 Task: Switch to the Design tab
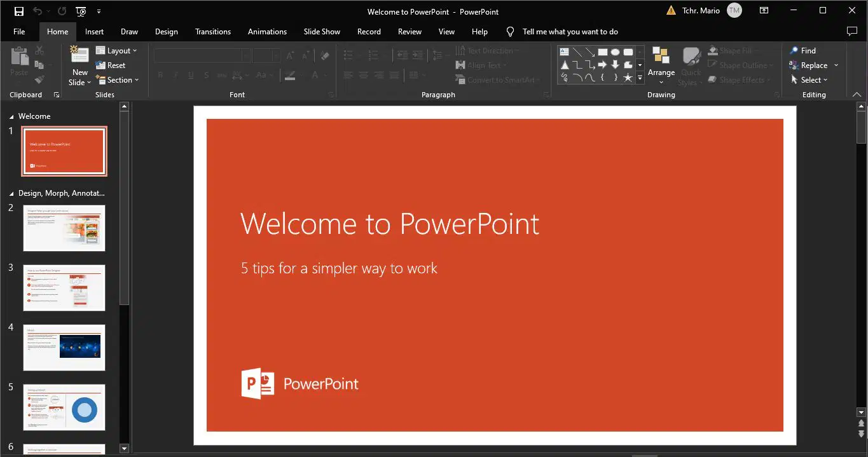click(x=167, y=31)
